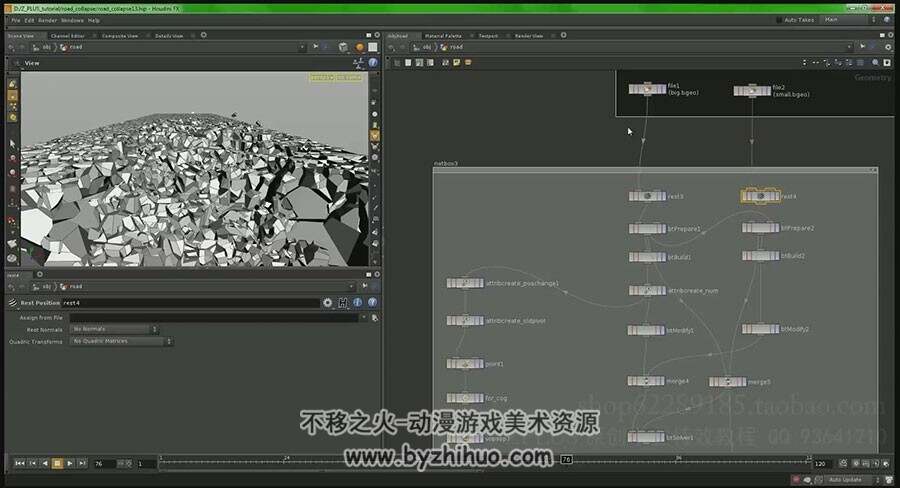Click the orange render region icon in viewport toolbar
900x488 pixels.
pos(360,47)
